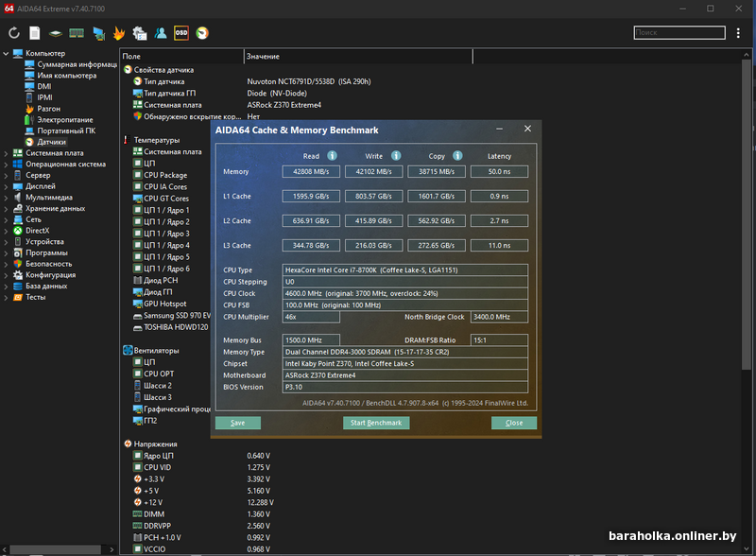Open the OSD panel toolbar icon
Screen dimensions: 756x556
tap(181, 33)
